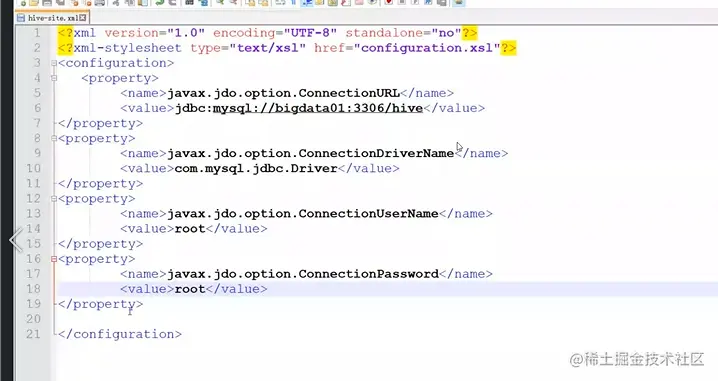Click the Zoom In magnifier toolbar icon

tap(220, 2)
